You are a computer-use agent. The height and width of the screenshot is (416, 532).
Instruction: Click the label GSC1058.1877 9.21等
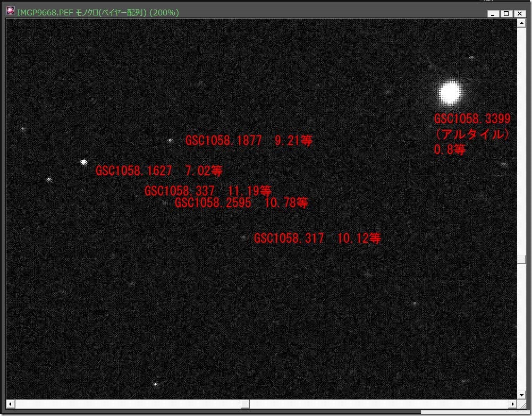[249, 140]
